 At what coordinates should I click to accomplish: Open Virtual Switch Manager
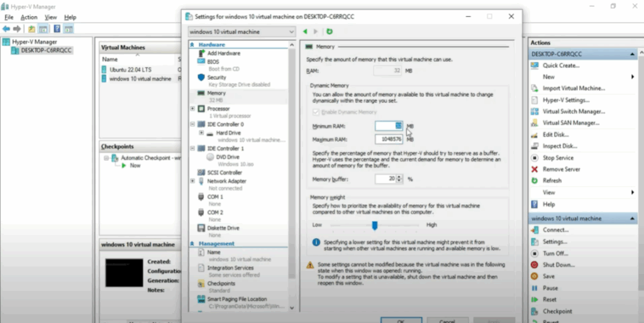point(574,112)
